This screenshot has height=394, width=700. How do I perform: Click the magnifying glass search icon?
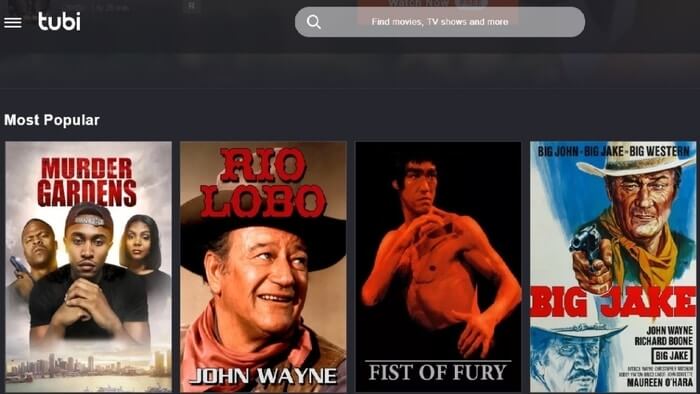314,22
